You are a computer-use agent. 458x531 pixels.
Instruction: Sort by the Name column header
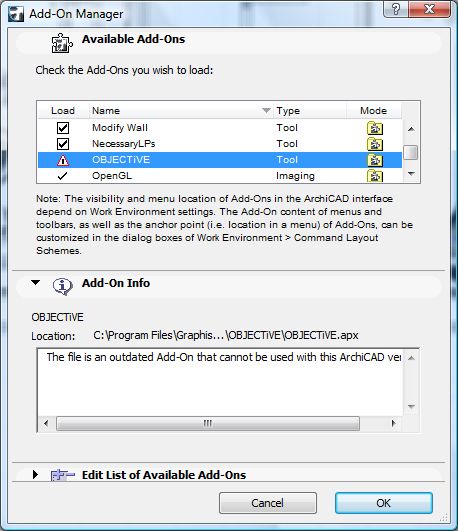pos(181,111)
